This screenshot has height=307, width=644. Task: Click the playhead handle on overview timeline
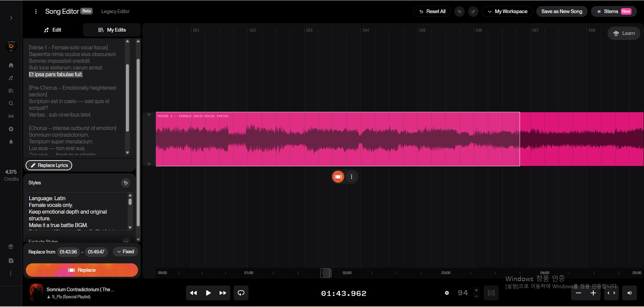(x=326, y=273)
